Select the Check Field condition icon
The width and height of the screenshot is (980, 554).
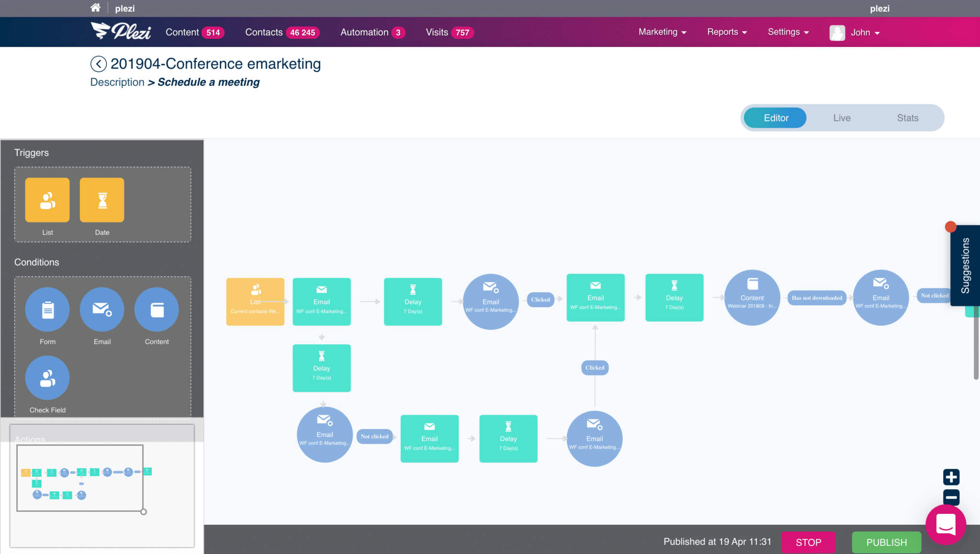click(47, 378)
